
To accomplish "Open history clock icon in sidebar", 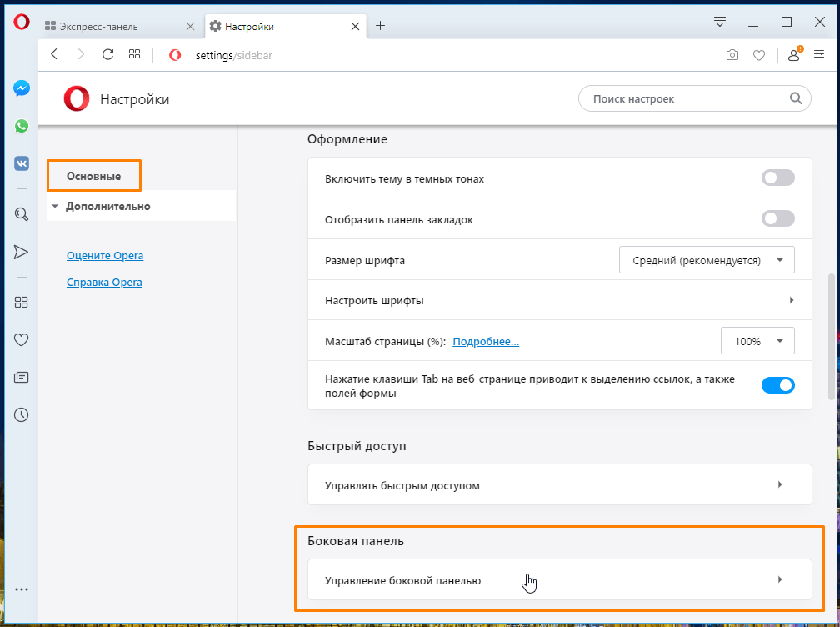I will pyautogui.click(x=21, y=414).
